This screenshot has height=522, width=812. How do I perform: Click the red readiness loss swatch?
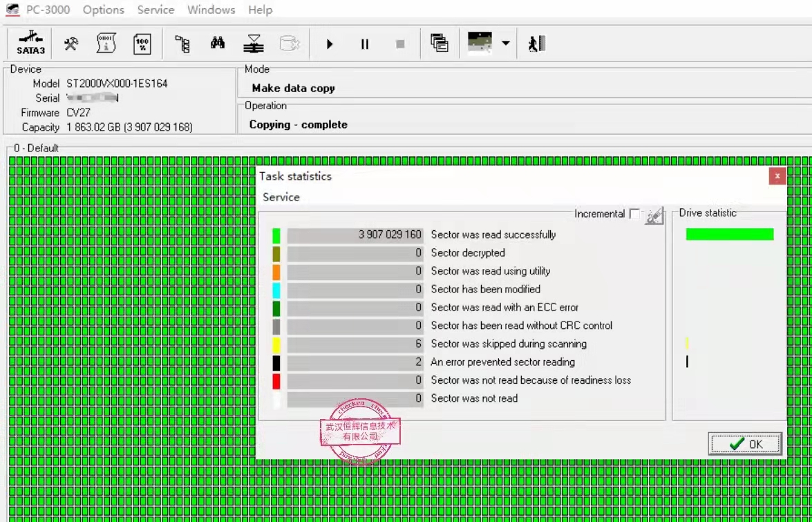tap(276, 381)
